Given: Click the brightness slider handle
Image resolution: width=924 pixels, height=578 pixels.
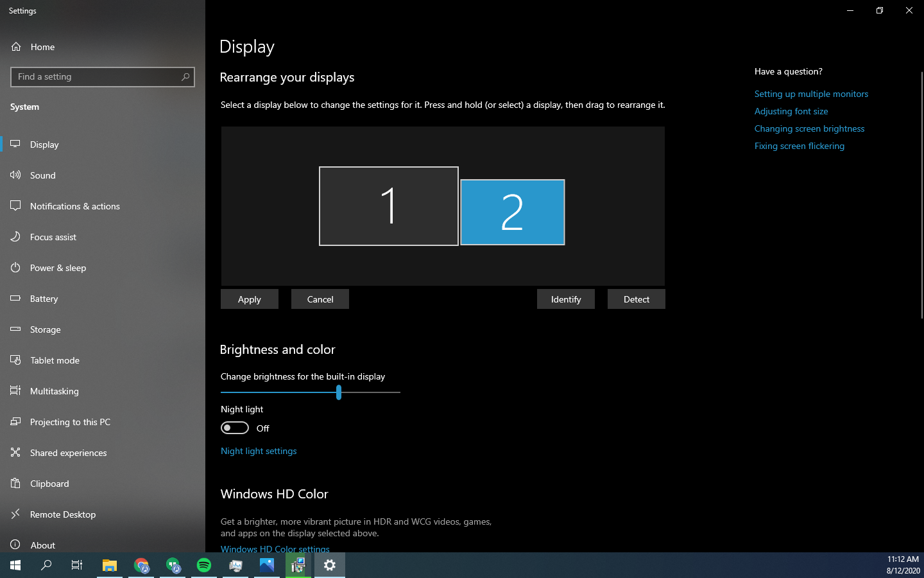Looking at the screenshot, I should tap(339, 392).
